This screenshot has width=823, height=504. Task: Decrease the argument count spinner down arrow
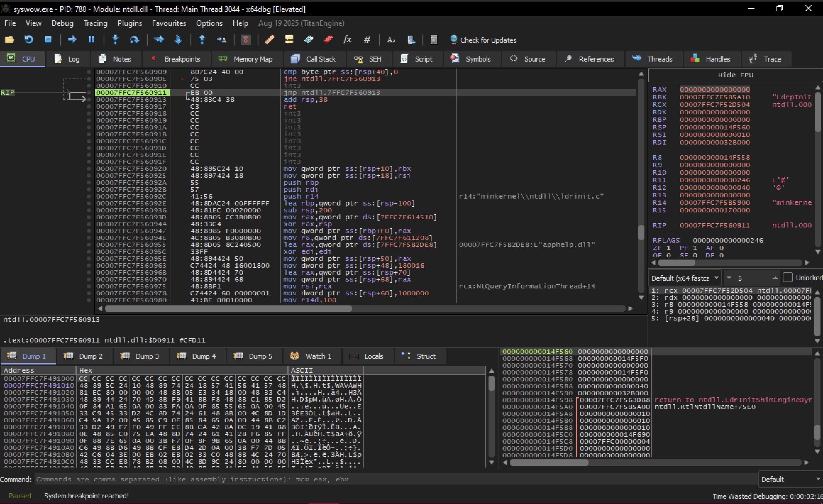(729, 278)
